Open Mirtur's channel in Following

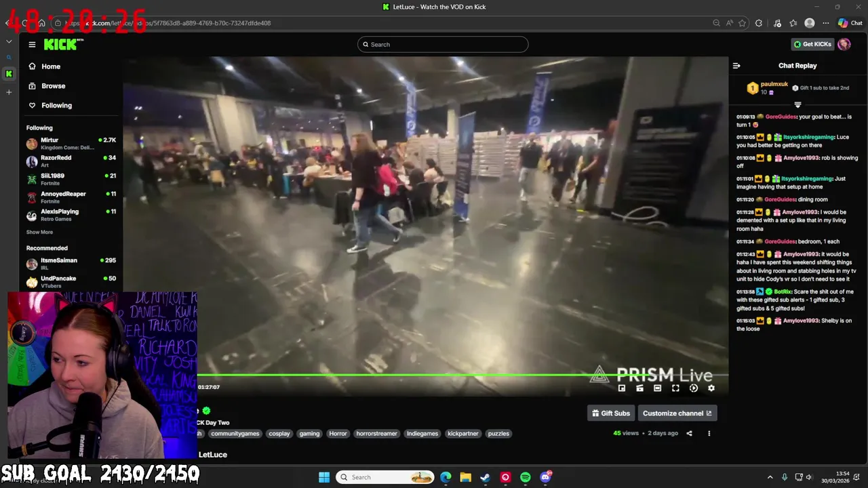tap(71, 144)
